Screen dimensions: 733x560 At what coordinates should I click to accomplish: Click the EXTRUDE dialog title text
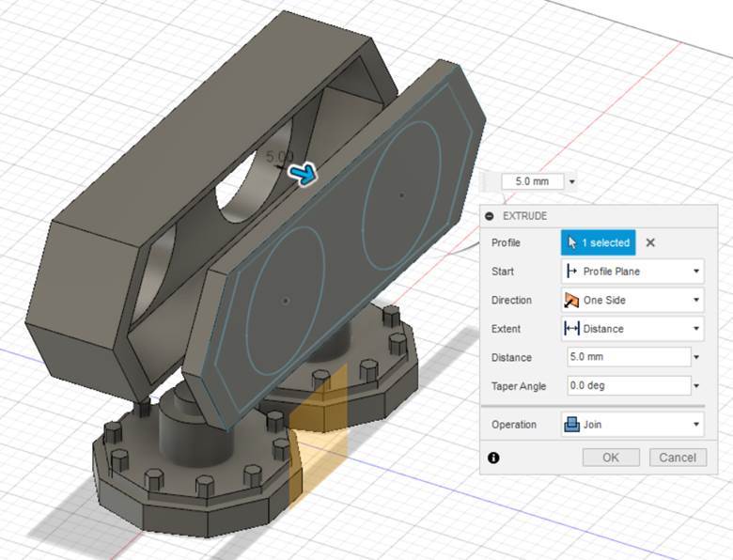tap(525, 216)
